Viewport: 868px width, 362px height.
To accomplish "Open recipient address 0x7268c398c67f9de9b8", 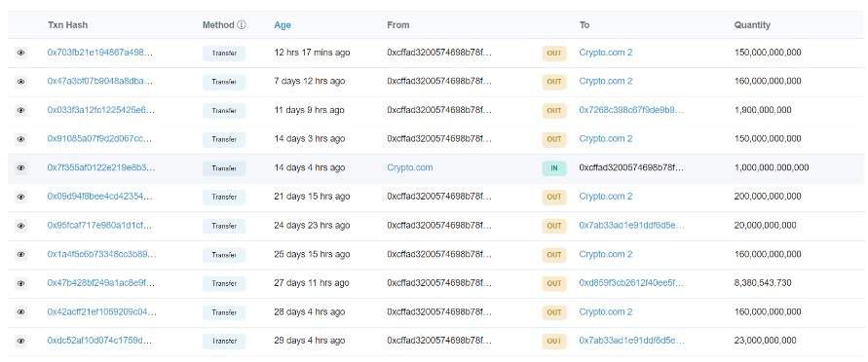I will 631,110.
